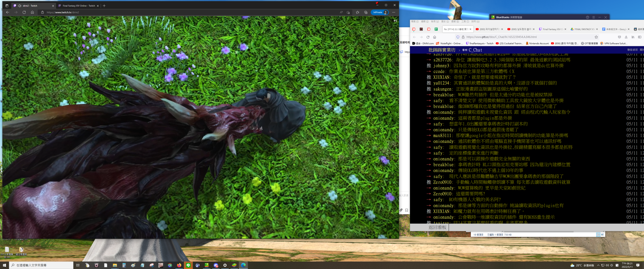Go back in the Edge browser
The width and height of the screenshot is (644, 269).
(8, 12)
